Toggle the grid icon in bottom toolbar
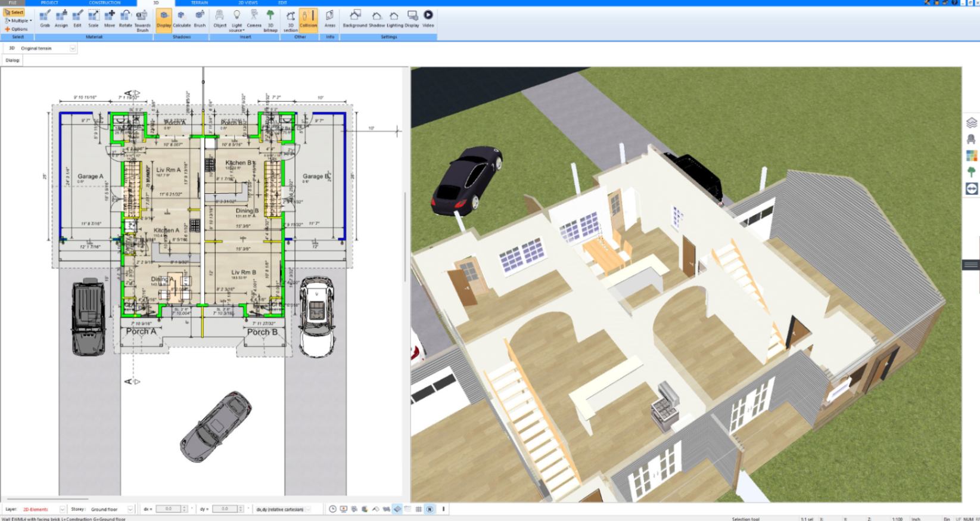The width and height of the screenshot is (980, 521). click(419, 509)
